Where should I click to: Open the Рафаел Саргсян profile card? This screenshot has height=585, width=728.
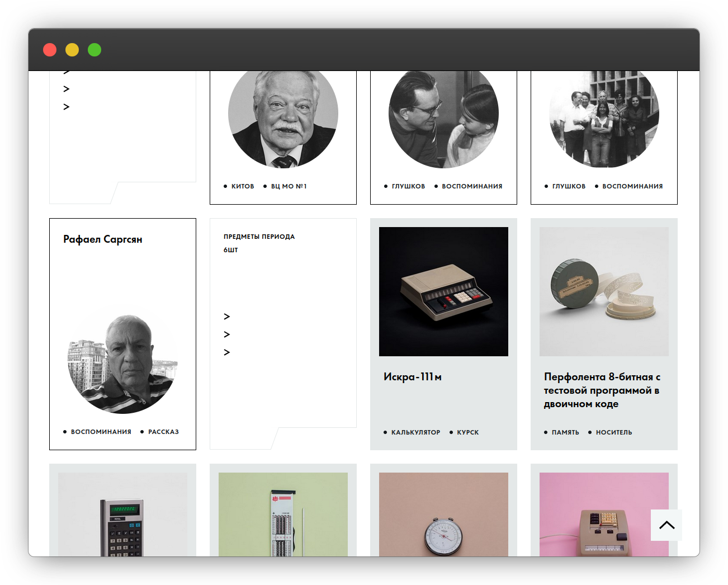[x=103, y=239]
